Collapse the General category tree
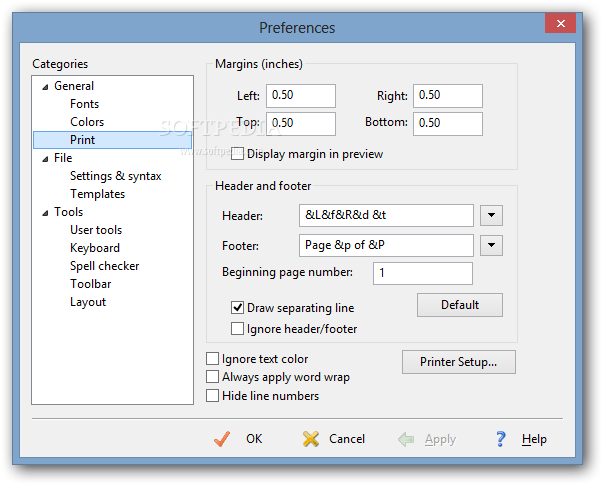603x485 pixels. 44,87
